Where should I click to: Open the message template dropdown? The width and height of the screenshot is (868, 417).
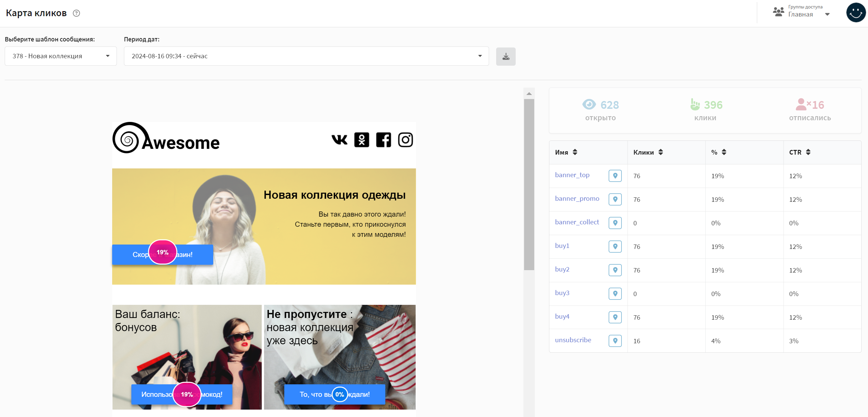click(61, 56)
